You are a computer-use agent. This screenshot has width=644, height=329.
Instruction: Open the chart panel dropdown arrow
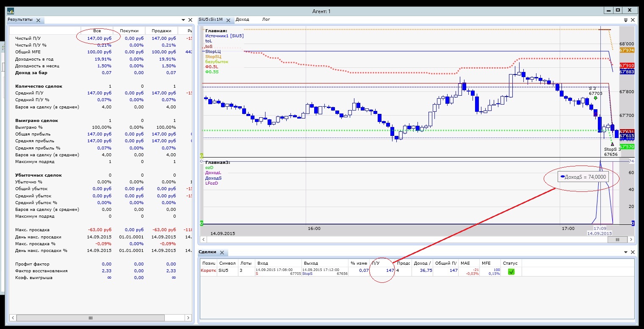coord(626,20)
